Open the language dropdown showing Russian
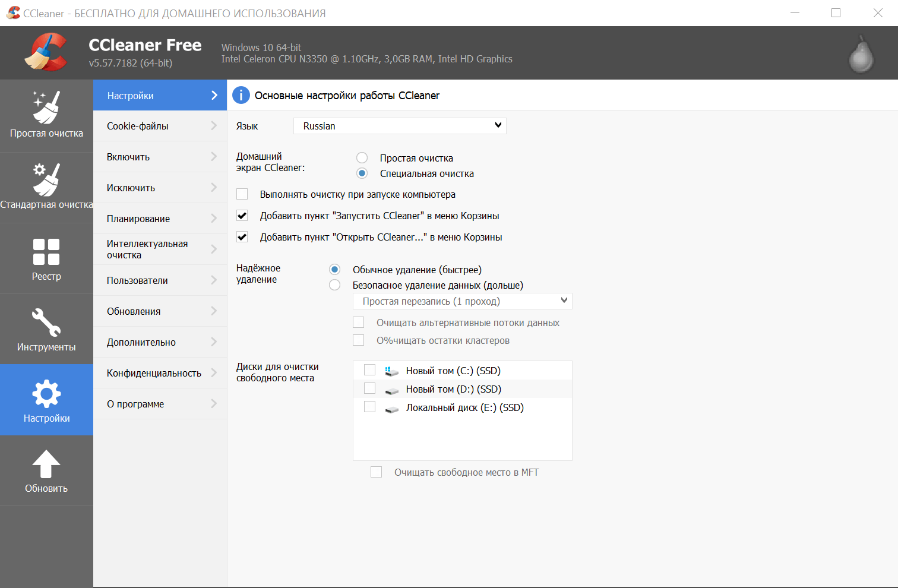The image size is (898, 588). 400,126
